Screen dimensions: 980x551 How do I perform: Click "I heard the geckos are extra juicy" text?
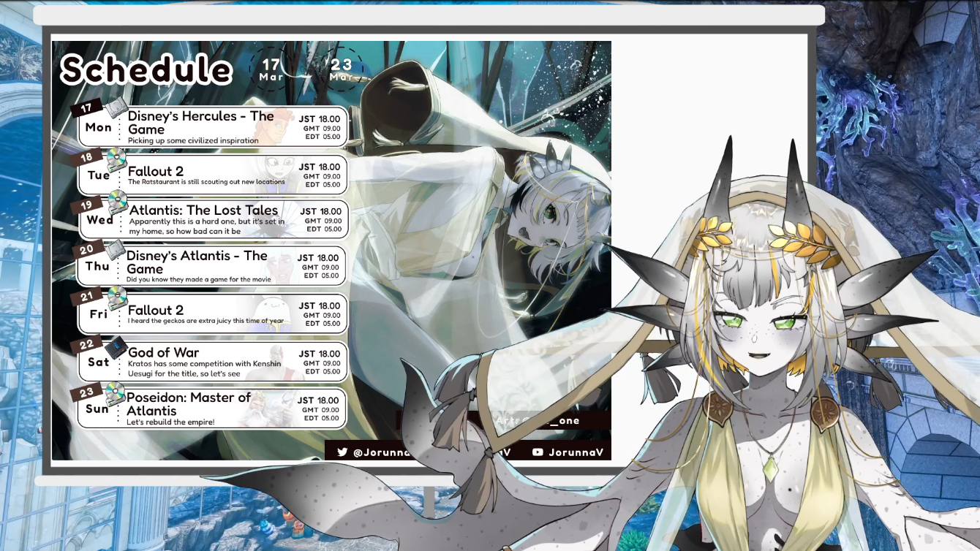(206, 321)
